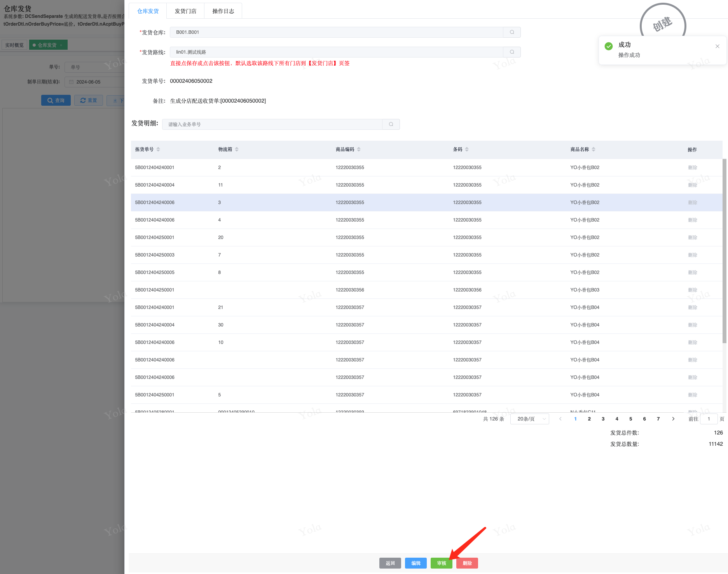Sort by 拣货单号 column
The image size is (728, 574).
[158, 150]
